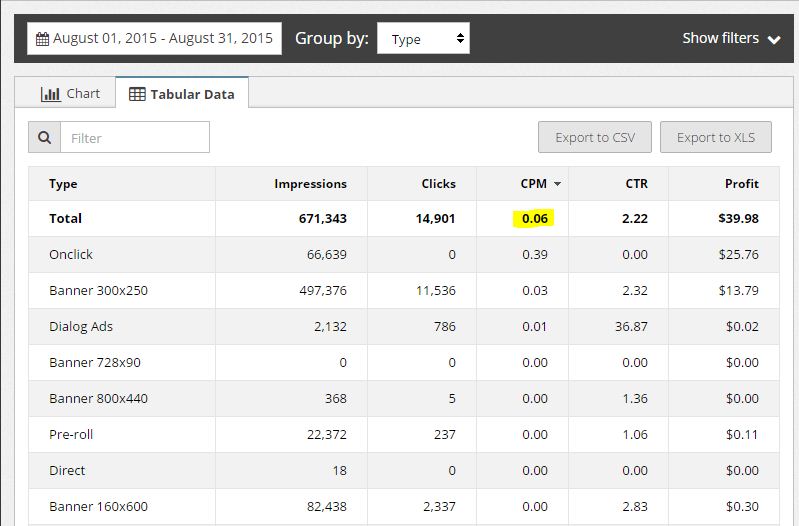Sort by the Impressions column header
This screenshot has height=526, width=799.
coord(310,183)
